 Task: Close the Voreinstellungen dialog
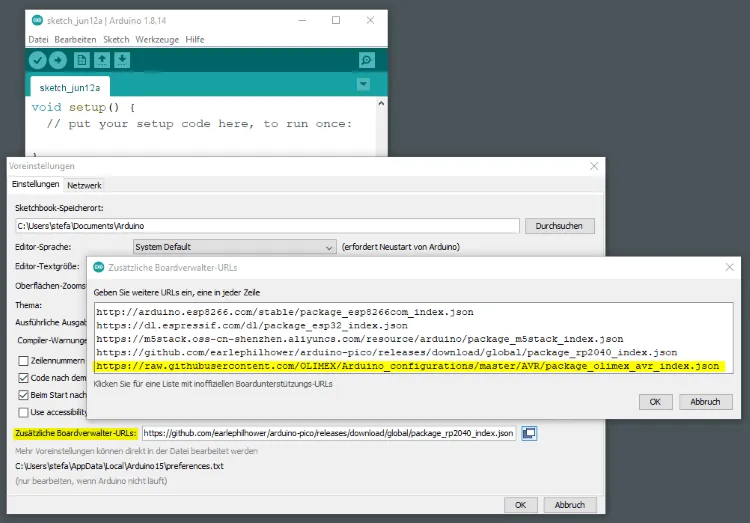[x=594, y=166]
